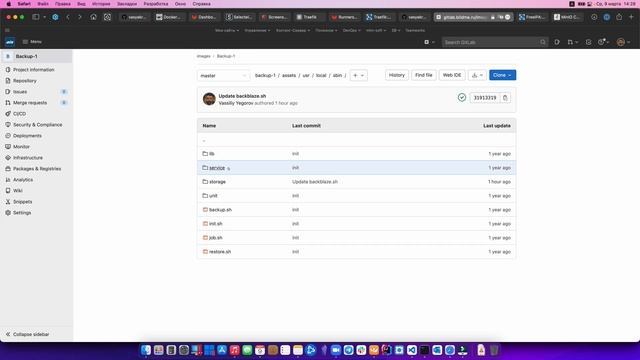
Task: Toggle Safari sidebar button
Action: click(36, 17)
